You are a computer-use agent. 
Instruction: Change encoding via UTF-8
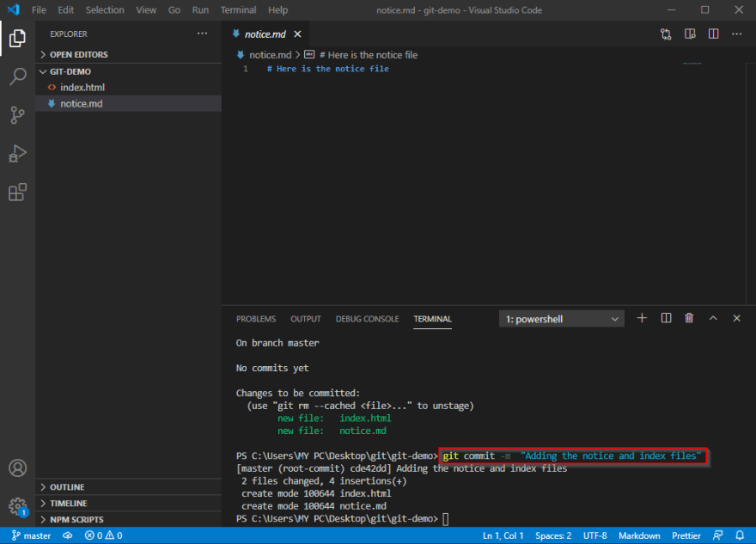[x=595, y=535]
